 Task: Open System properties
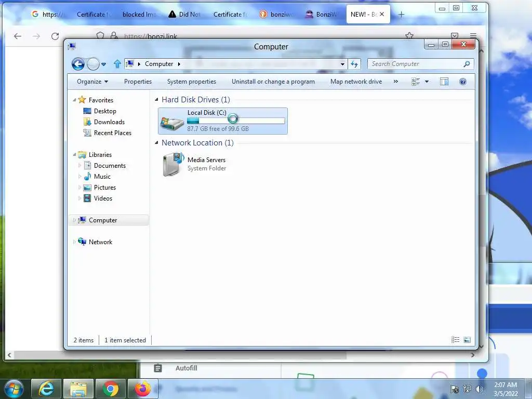191,82
